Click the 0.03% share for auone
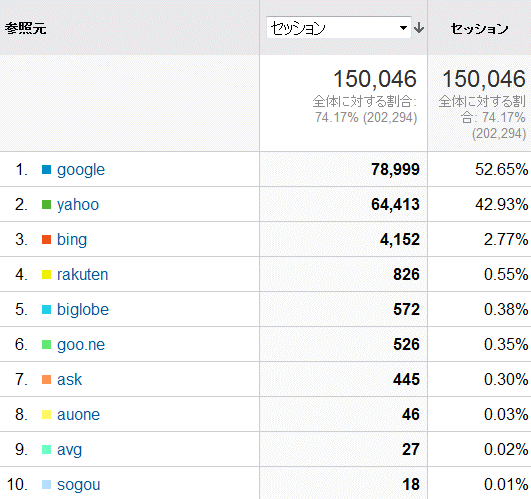This screenshot has width=531, height=499. pyautogui.click(x=506, y=415)
